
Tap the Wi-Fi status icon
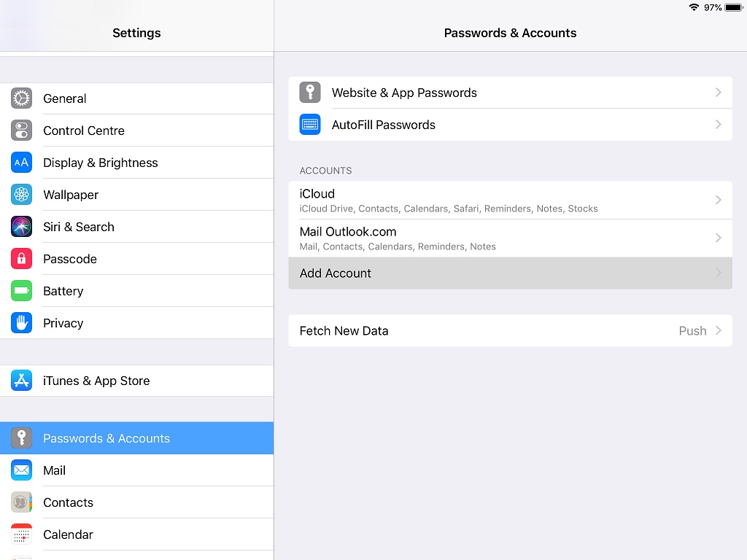point(694,7)
